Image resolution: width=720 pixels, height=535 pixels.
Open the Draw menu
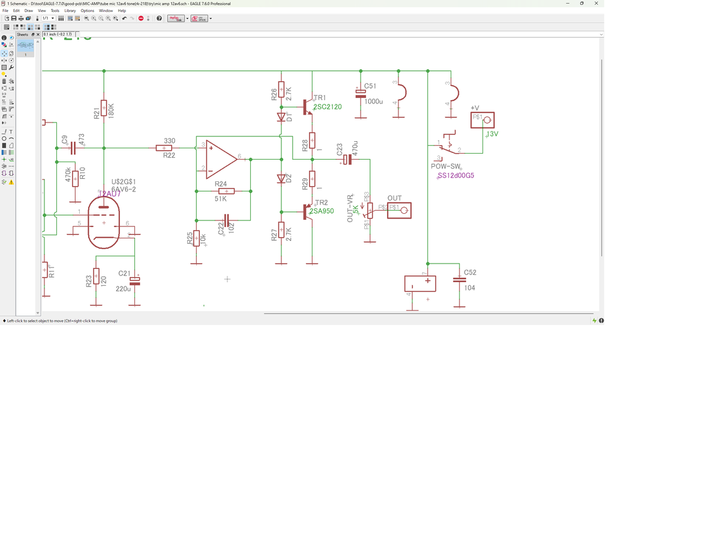coord(28,11)
